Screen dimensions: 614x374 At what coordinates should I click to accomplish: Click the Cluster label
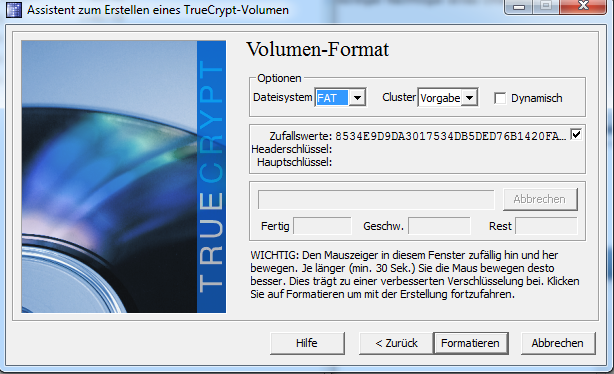click(x=399, y=97)
